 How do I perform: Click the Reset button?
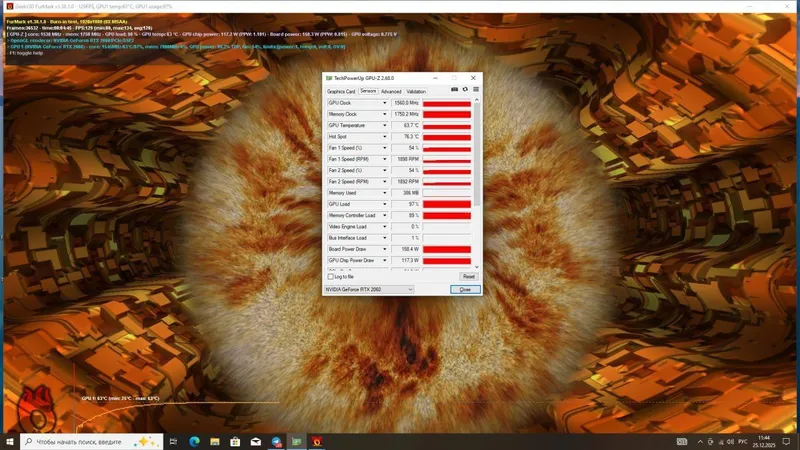pos(468,277)
